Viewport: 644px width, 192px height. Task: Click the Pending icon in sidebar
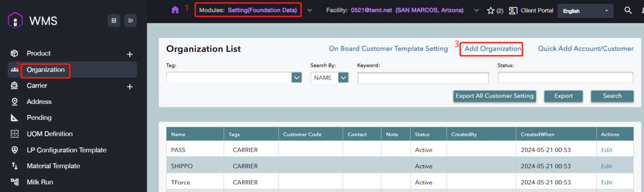(14, 118)
